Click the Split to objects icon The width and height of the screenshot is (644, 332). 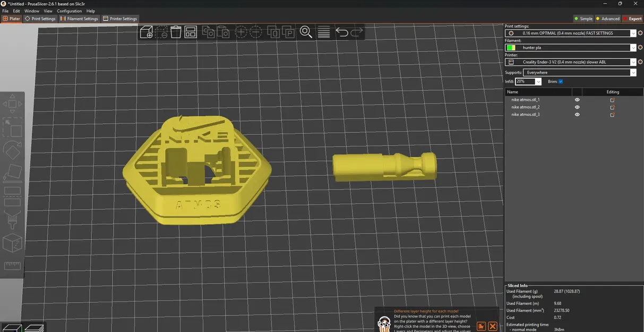(274, 32)
